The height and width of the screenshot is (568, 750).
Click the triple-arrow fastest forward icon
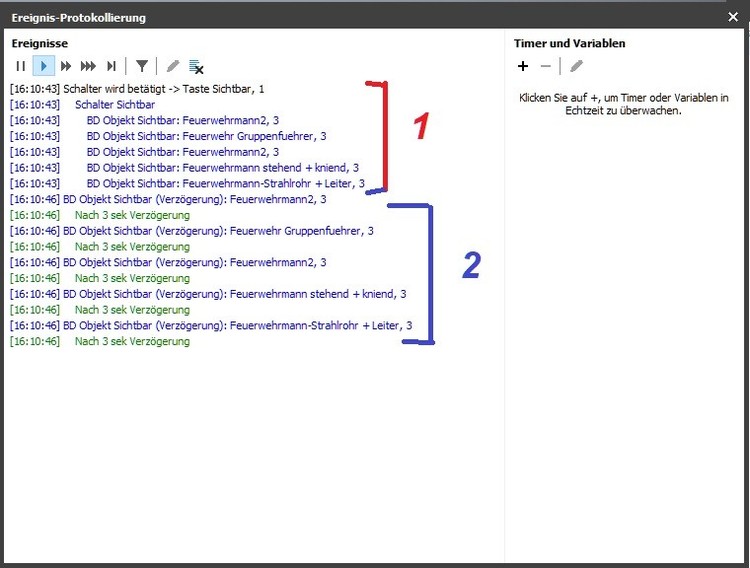tap(88, 66)
